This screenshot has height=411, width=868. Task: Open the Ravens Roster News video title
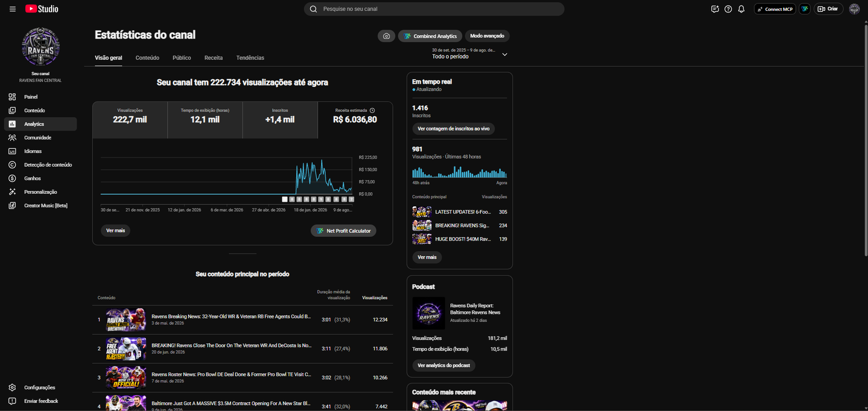click(x=231, y=375)
